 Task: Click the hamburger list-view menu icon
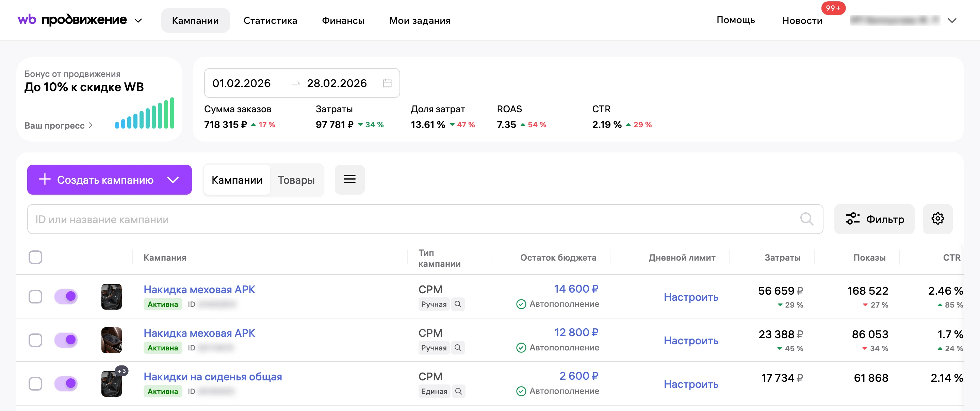point(349,180)
